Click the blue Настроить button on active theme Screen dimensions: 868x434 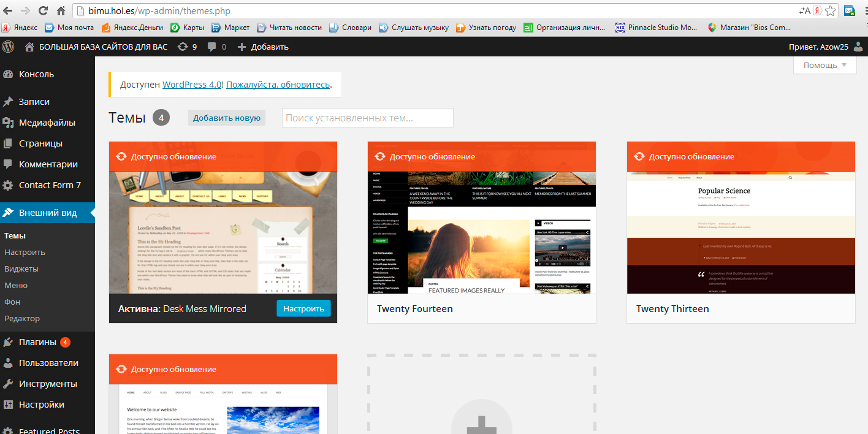[x=303, y=308]
